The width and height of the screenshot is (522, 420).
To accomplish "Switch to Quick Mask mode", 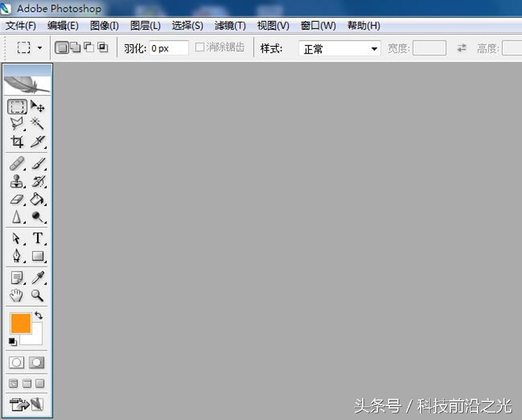I will [x=36, y=362].
